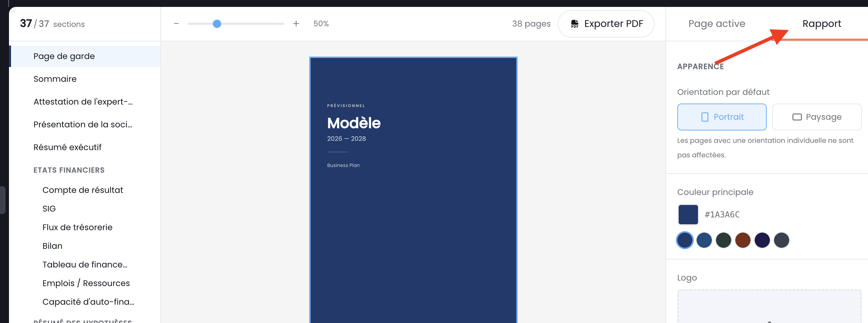Choose the brown preset color
The width and height of the screenshot is (868, 323).
[743, 240]
